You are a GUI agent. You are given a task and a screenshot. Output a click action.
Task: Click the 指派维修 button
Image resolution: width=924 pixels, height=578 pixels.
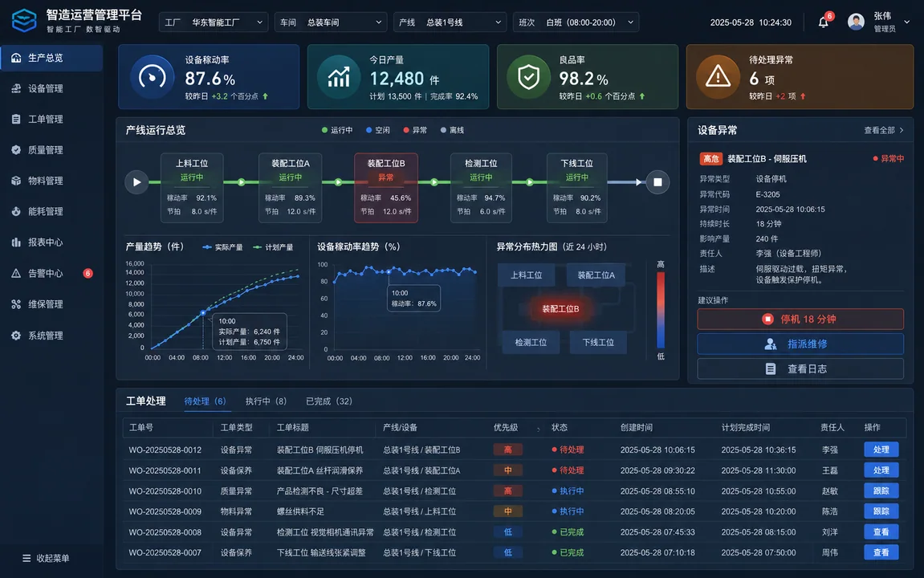click(x=800, y=344)
